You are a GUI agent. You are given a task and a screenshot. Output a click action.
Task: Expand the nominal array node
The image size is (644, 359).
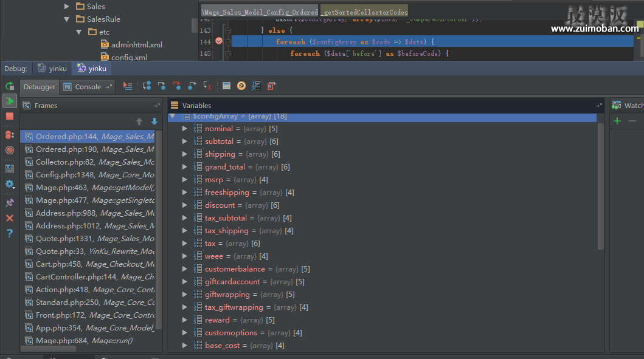(185, 129)
